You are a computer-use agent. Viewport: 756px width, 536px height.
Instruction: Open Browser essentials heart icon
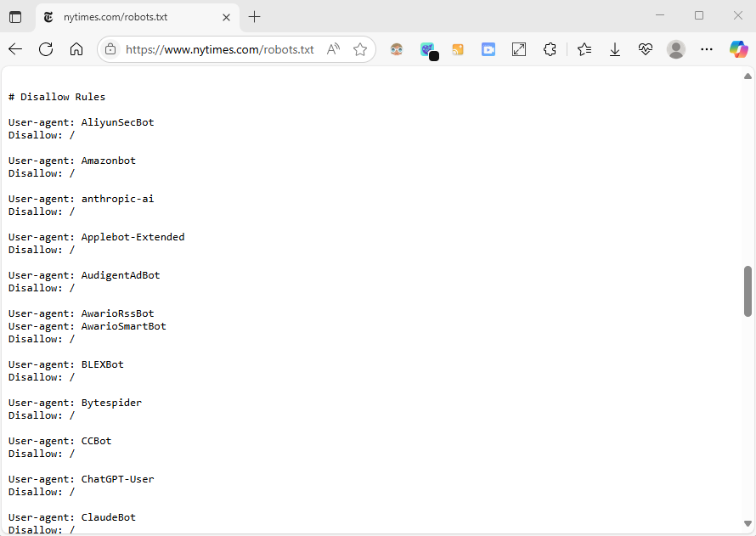(x=645, y=49)
